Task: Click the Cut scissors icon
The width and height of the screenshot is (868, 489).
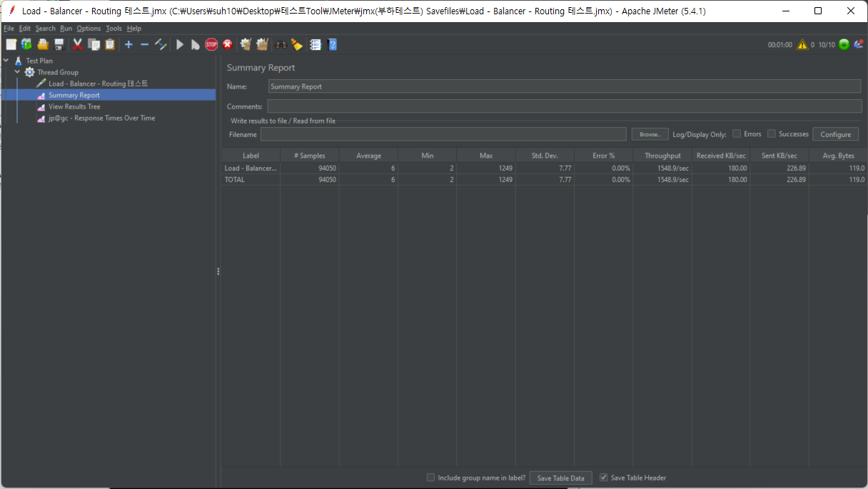Action: [78, 45]
